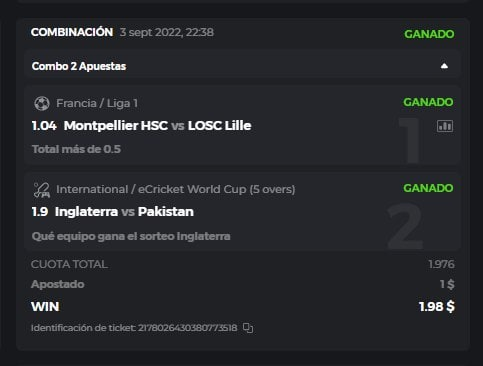Click GANADO status of Montpellier bet

(x=428, y=102)
